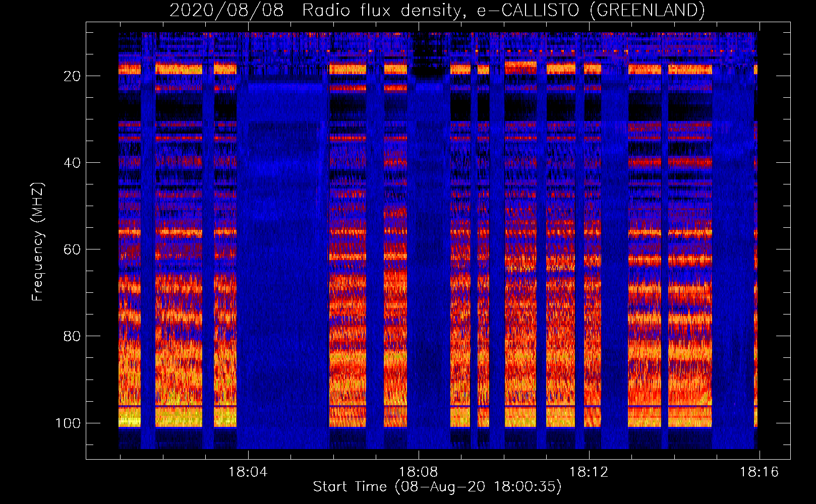The height and width of the screenshot is (504, 816).
Task: Click the orange 20 MHz band at plot start
Action: 130,69
